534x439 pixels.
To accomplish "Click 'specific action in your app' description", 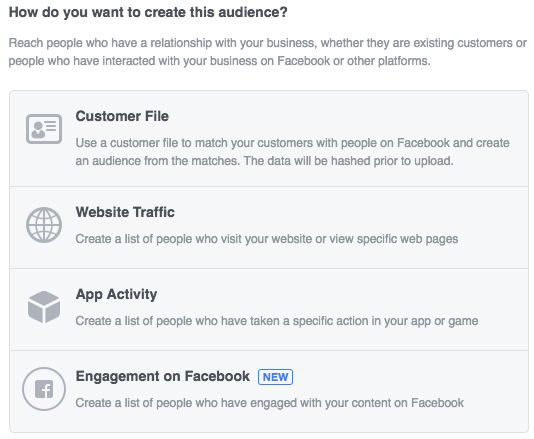I will [x=362, y=321].
